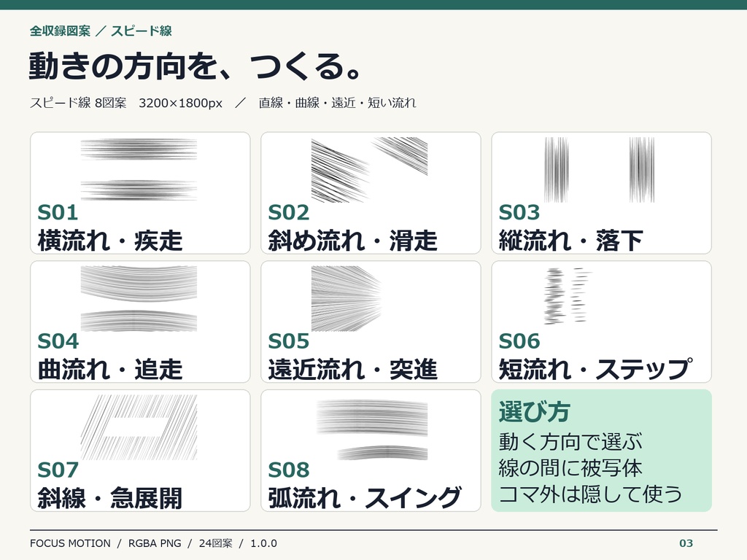Click the page number 03

pos(686,543)
